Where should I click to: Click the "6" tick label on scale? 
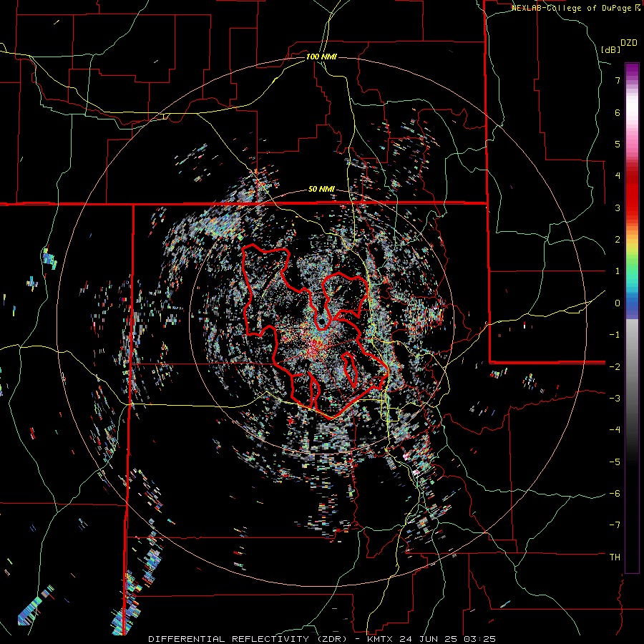coord(618,112)
